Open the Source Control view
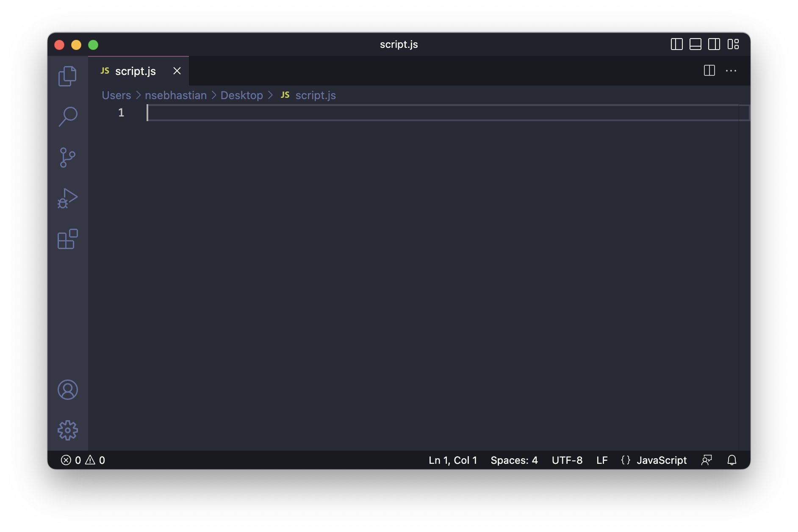Image resolution: width=798 pixels, height=532 pixels. 67,158
